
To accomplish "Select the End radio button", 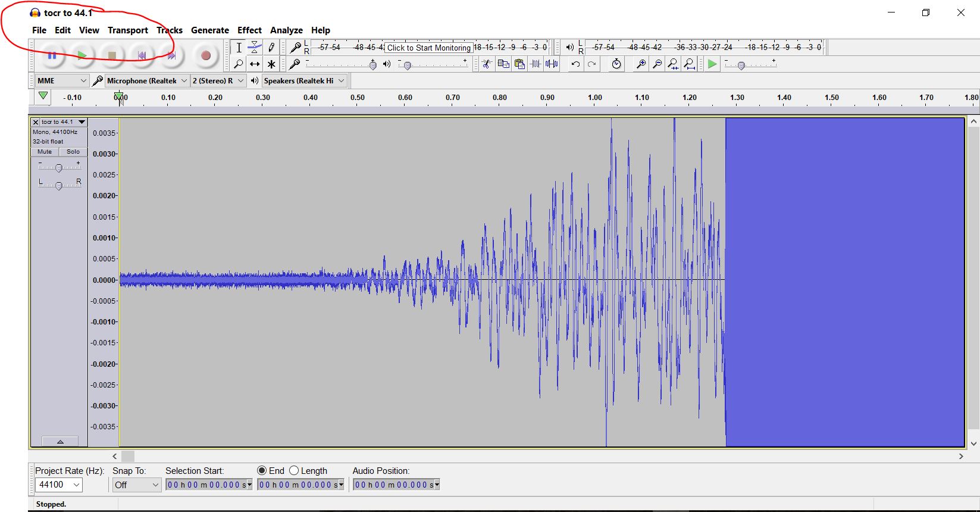I will point(262,470).
